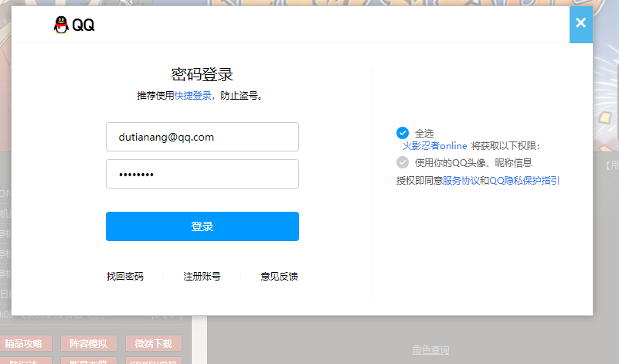Focus the password input field
Image resolution: width=619 pixels, height=364 pixels.
coord(202,174)
